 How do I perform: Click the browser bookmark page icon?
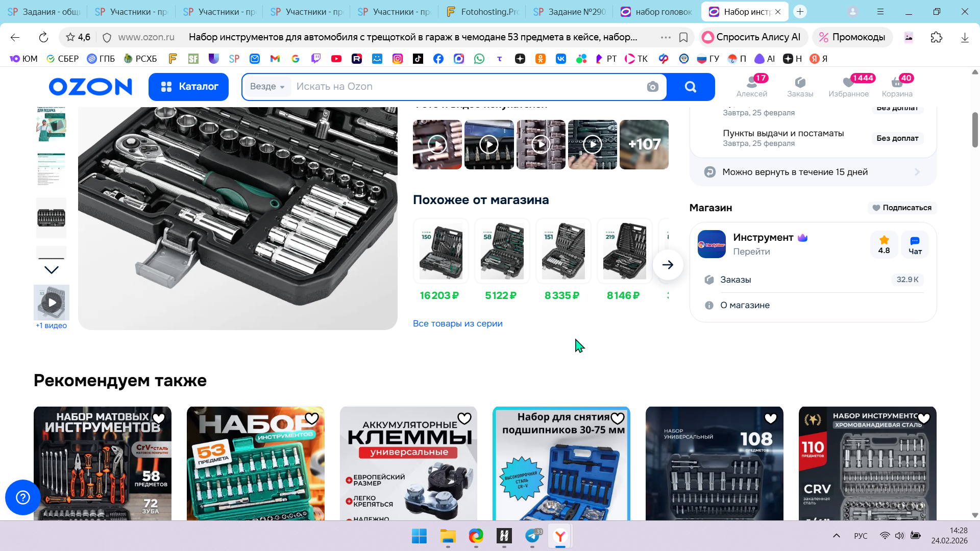coord(683,37)
